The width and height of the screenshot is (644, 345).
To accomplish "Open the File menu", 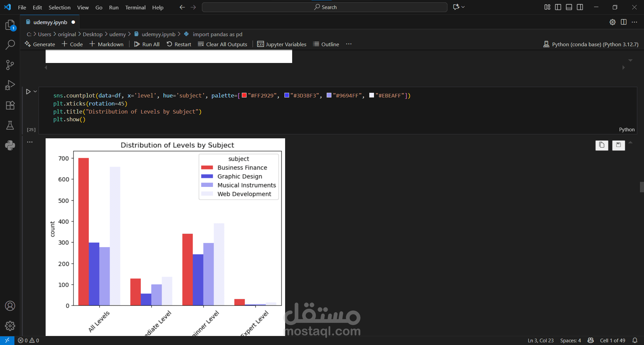I will [22, 7].
